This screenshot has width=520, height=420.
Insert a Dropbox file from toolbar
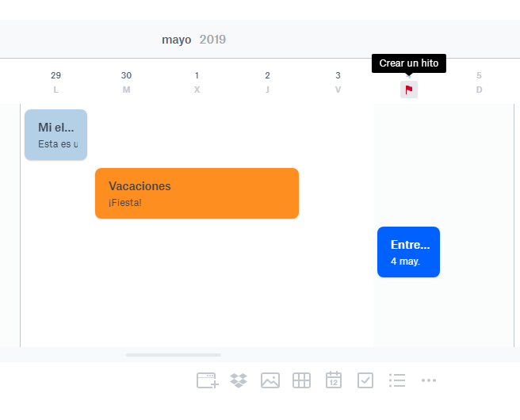[239, 380]
